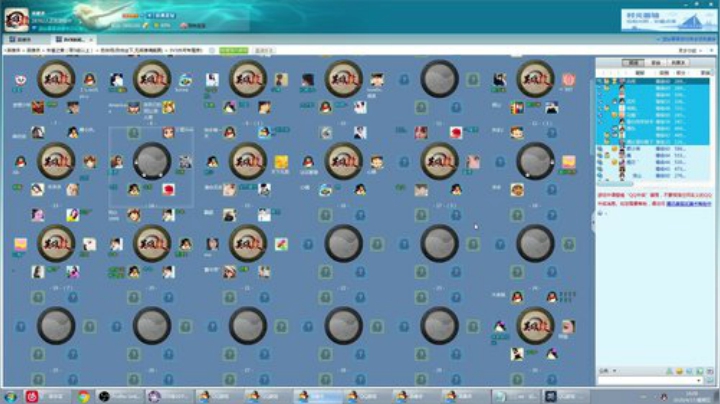
Task: Click the only empty grey table in the top row
Action: click(x=439, y=79)
